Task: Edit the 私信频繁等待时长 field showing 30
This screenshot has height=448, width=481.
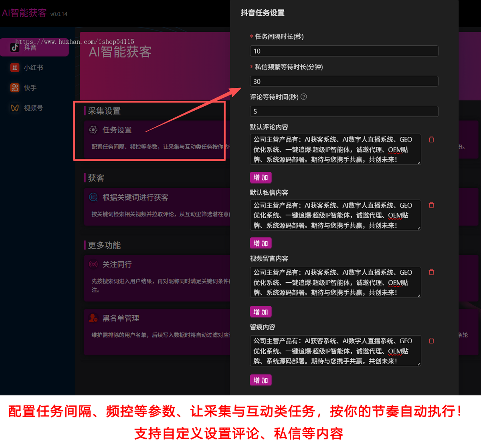Action: (344, 81)
